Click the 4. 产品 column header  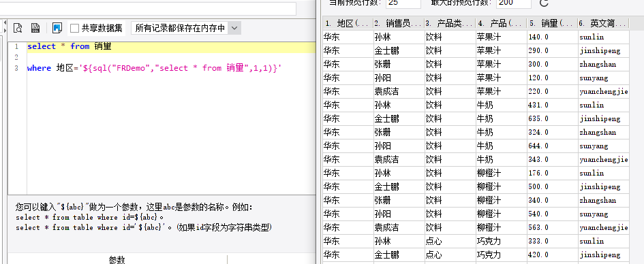[x=501, y=23]
